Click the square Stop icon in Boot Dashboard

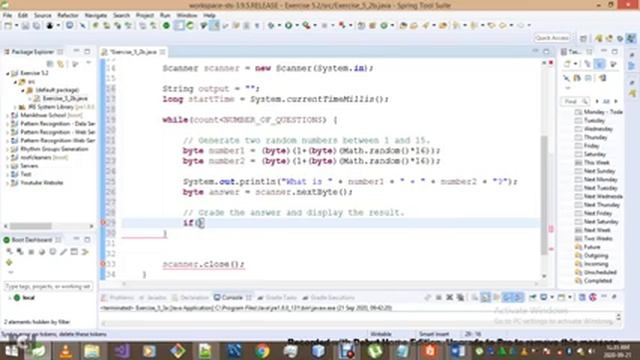[31, 252]
